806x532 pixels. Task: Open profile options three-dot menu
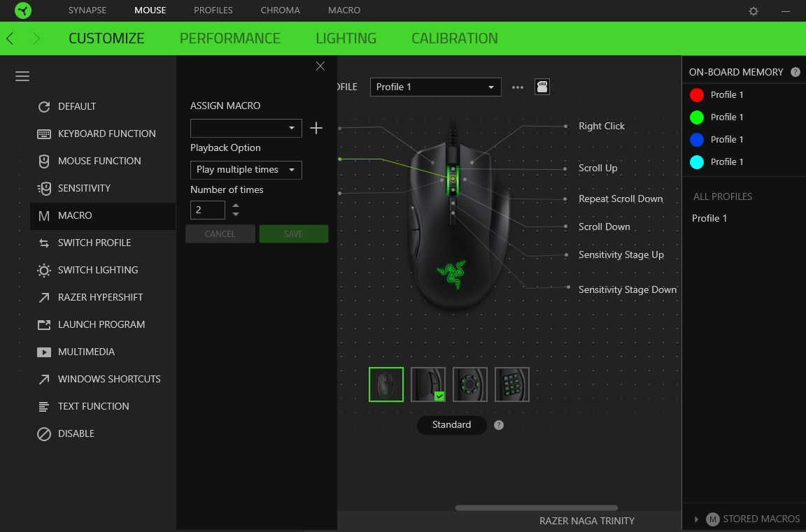(x=518, y=87)
